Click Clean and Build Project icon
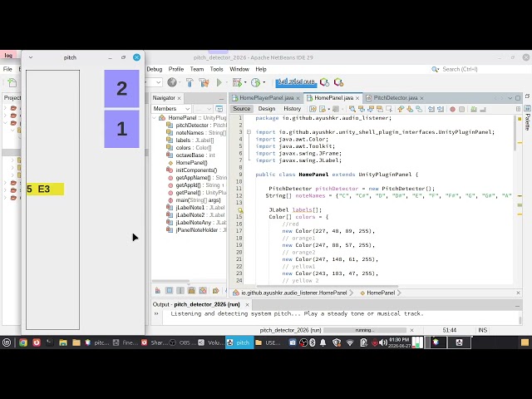This screenshot has width=532, height=399. tap(204, 82)
